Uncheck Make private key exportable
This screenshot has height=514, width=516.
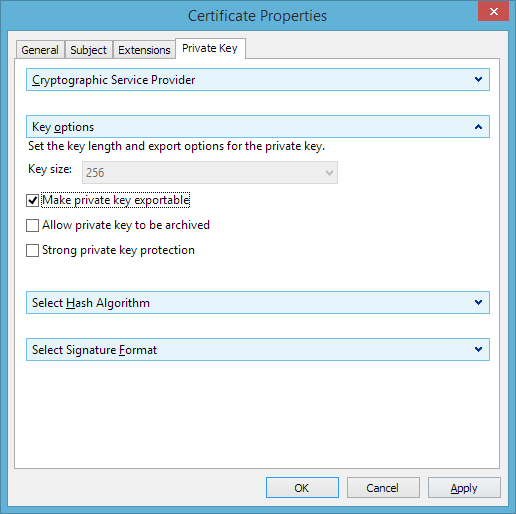tap(32, 200)
